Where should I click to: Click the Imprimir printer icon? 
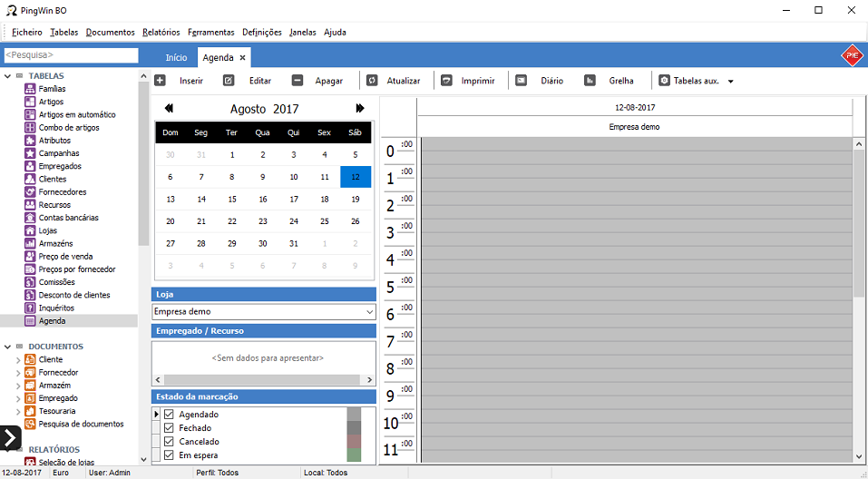click(446, 81)
